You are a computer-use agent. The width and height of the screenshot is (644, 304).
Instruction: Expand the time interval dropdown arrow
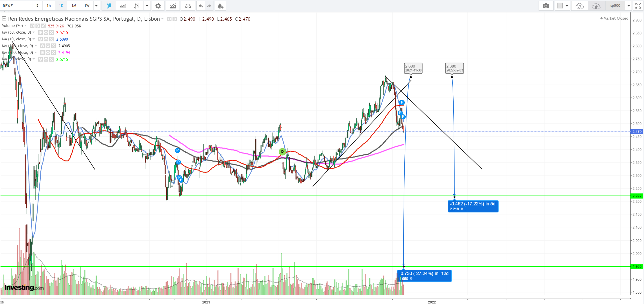point(96,6)
